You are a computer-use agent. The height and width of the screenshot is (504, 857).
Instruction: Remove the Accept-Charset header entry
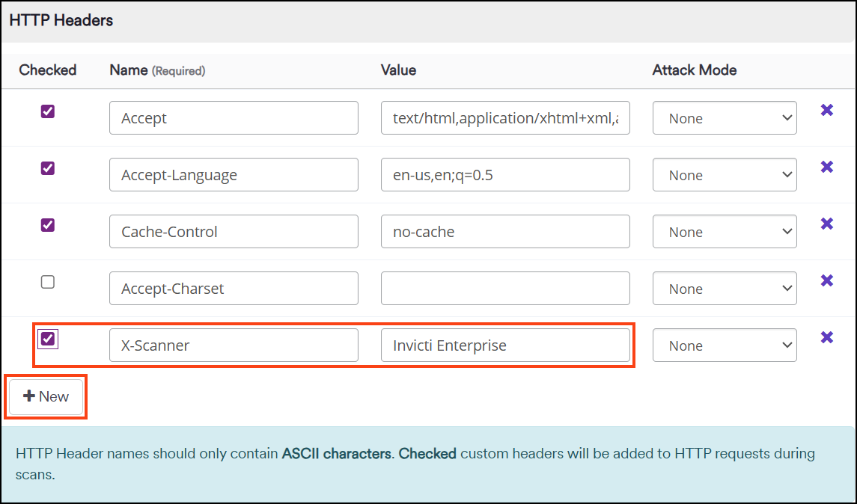(826, 280)
